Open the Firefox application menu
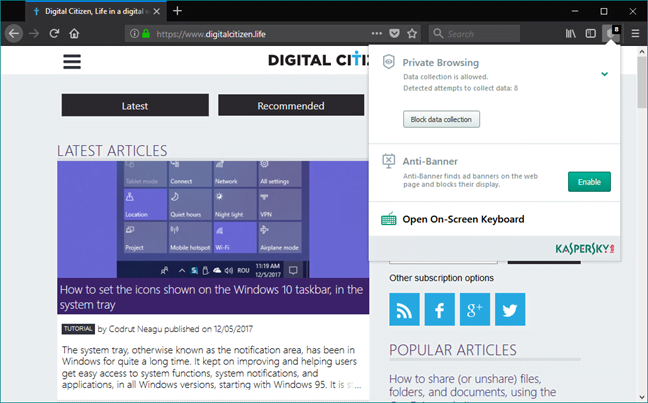Image resolution: width=648 pixels, height=403 pixels. click(633, 33)
